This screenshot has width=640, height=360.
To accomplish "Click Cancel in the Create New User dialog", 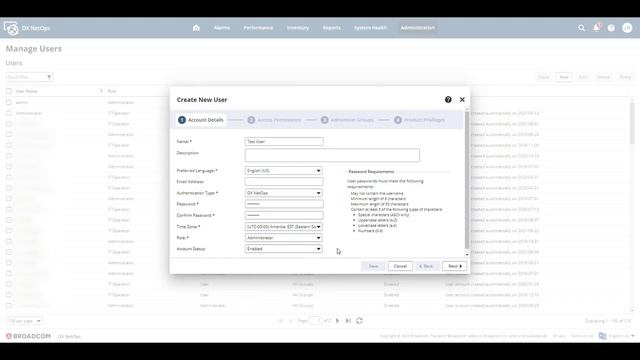I will pyautogui.click(x=400, y=266).
